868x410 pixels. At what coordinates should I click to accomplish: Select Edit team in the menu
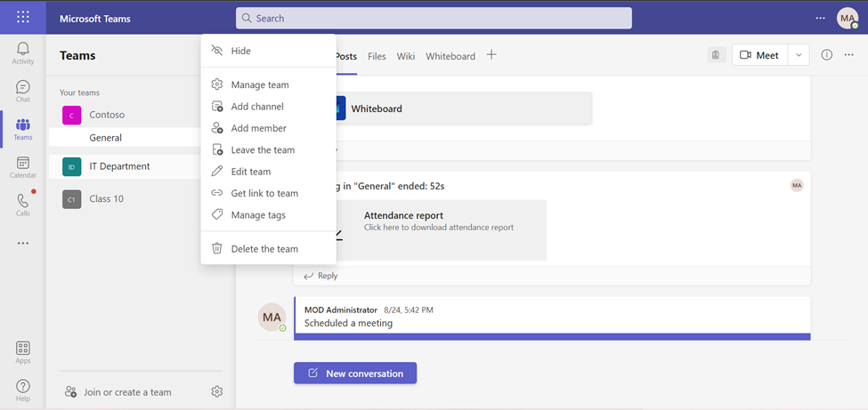[269, 172]
